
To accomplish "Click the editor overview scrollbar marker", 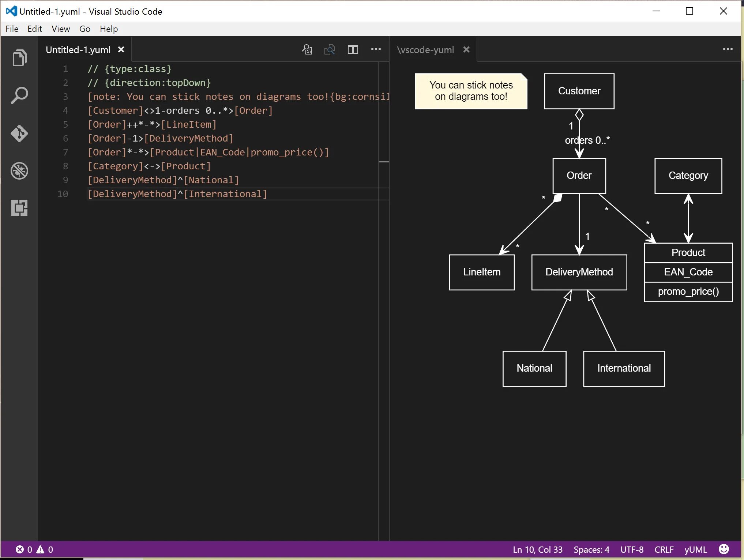I will pos(384,161).
